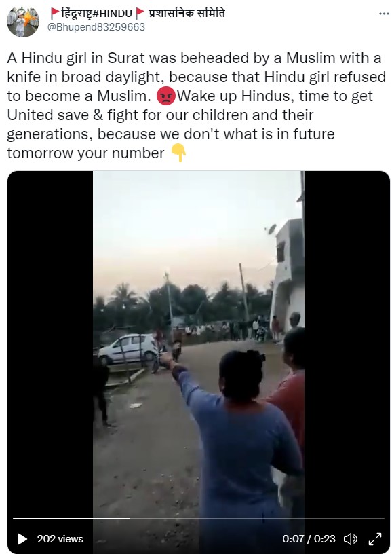Screen dimensions: 392x554
Task: Click the white car in the video
Action: (x=128, y=349)
